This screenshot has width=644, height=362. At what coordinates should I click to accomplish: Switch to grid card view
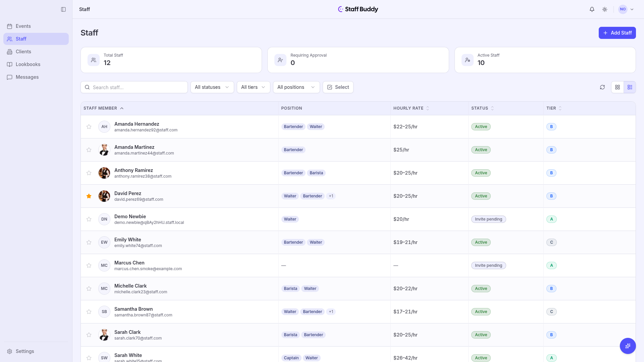pos(618,87)
